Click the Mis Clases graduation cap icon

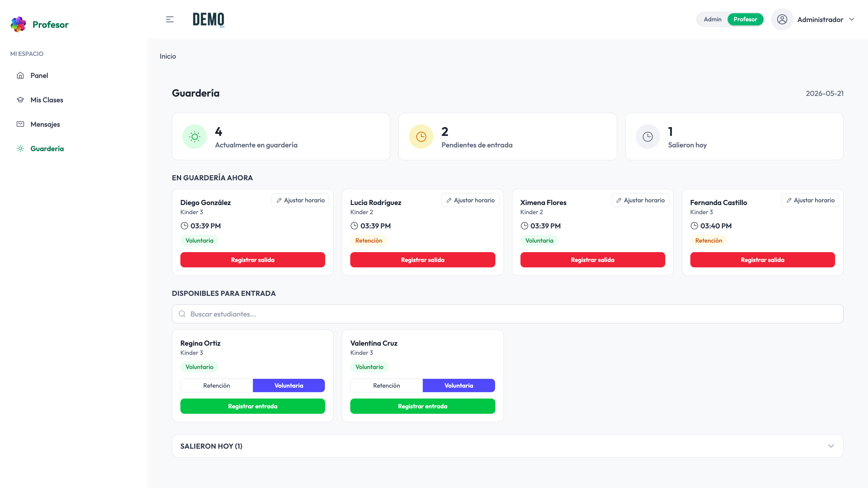20,100
